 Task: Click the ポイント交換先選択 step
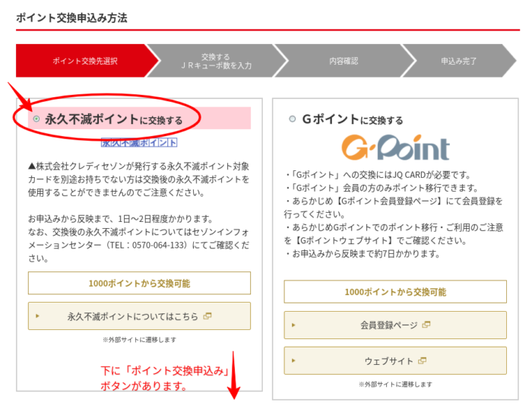point(85,61)
